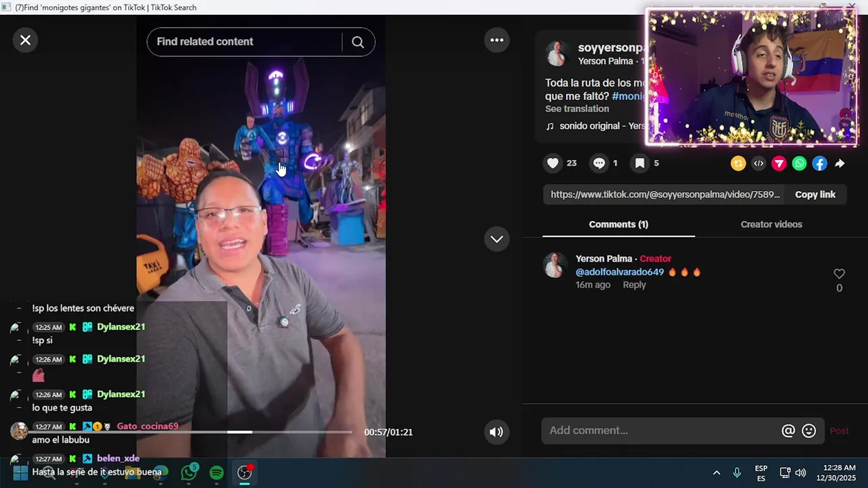Click the embed code icon
868x488 pixels.
(x=758, y=163)
